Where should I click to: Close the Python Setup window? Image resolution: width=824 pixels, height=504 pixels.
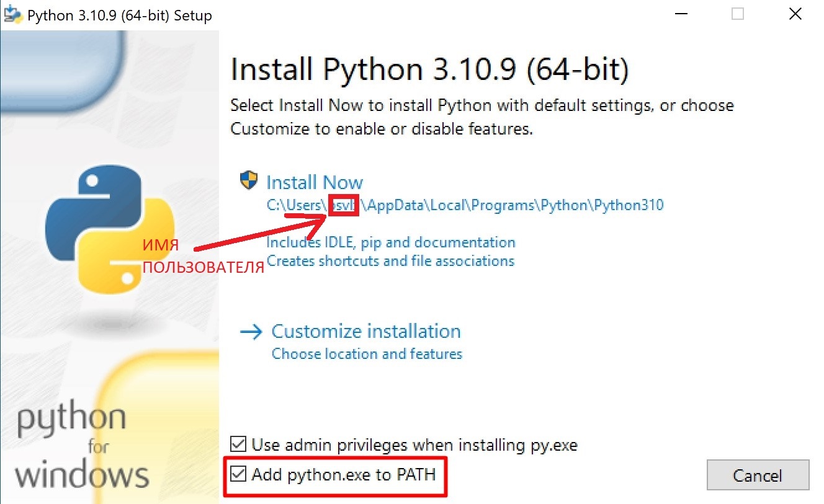coord(795,14)
